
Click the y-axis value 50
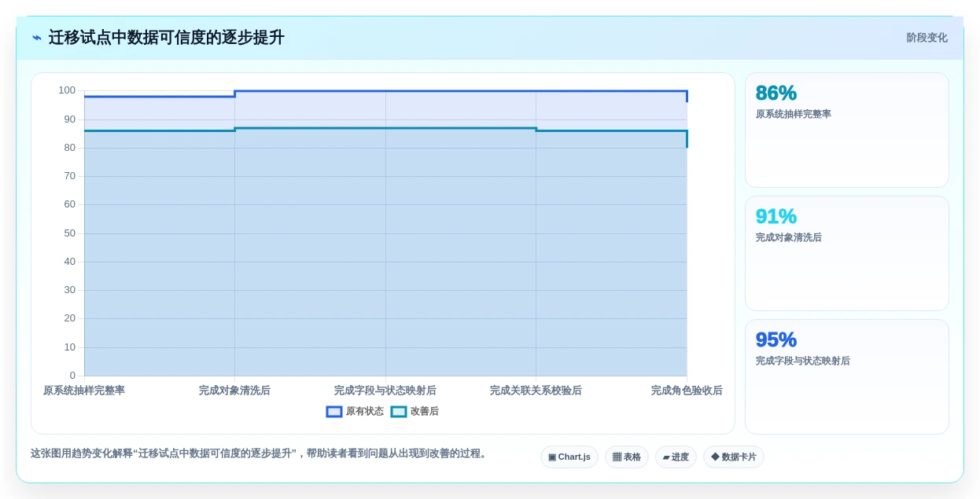pos(70,233)
